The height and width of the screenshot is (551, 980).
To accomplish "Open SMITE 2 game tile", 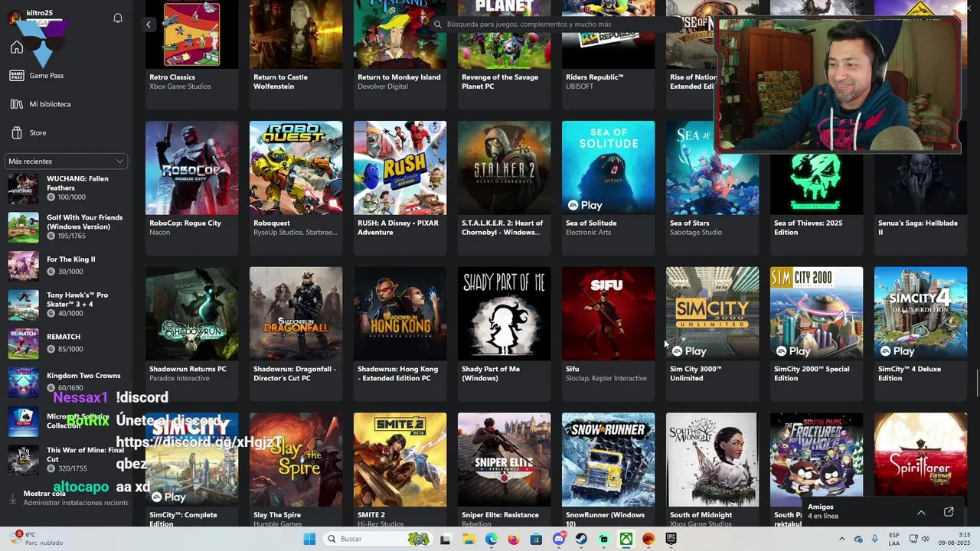I will [x=400, y=470].
